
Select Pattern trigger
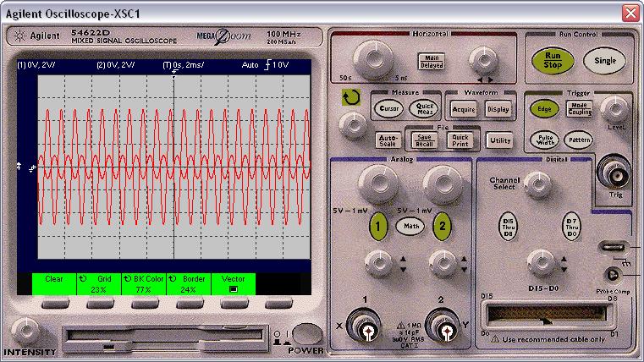pyautogui.click(x=579, y=140)
